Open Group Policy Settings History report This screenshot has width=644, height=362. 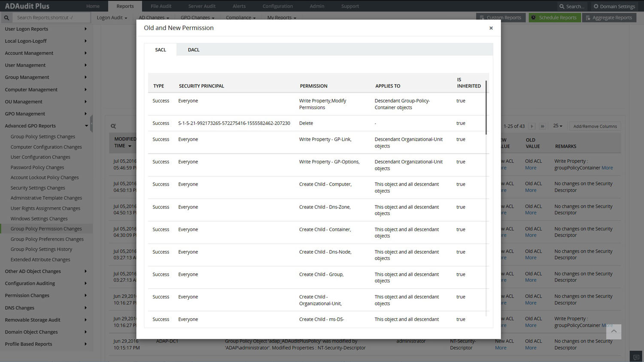(x=41, y=249)
